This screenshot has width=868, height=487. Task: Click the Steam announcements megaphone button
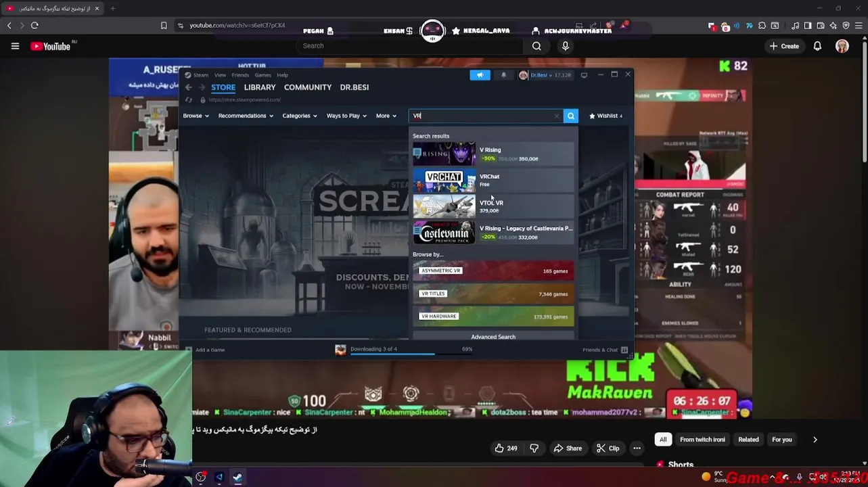(x=480, y=75)
